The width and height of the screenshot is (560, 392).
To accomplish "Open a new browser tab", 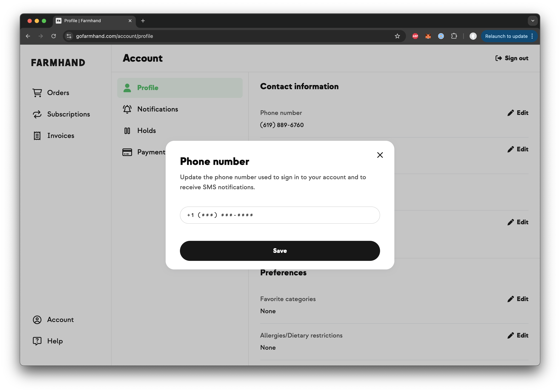I will pos(143,21).
